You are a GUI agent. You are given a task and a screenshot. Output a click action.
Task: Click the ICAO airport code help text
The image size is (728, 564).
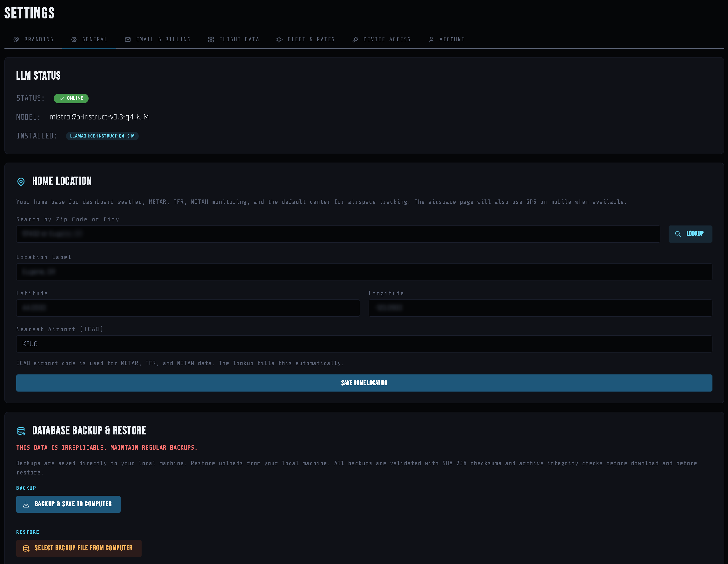(x=180, y=363)
